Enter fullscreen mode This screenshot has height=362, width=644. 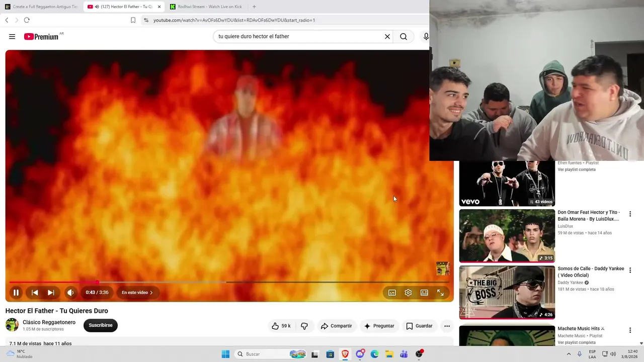point(440,293)
